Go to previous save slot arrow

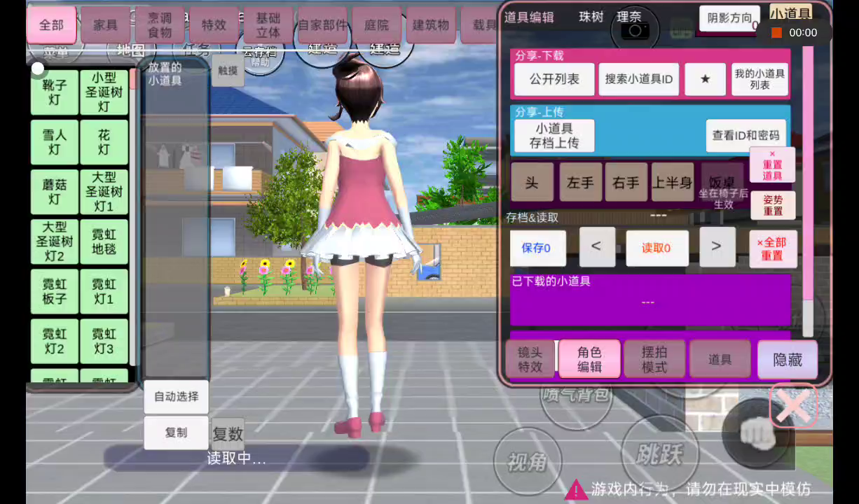pos(596,246)
